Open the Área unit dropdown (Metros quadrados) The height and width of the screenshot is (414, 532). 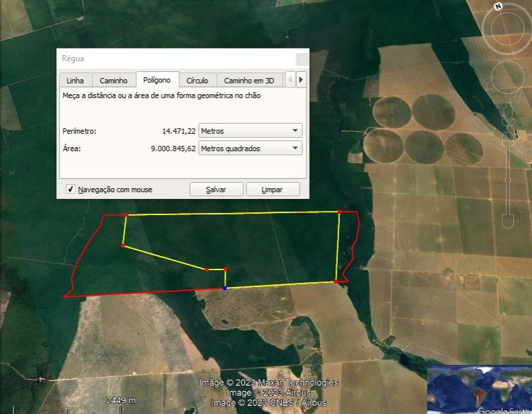(251, 149)
